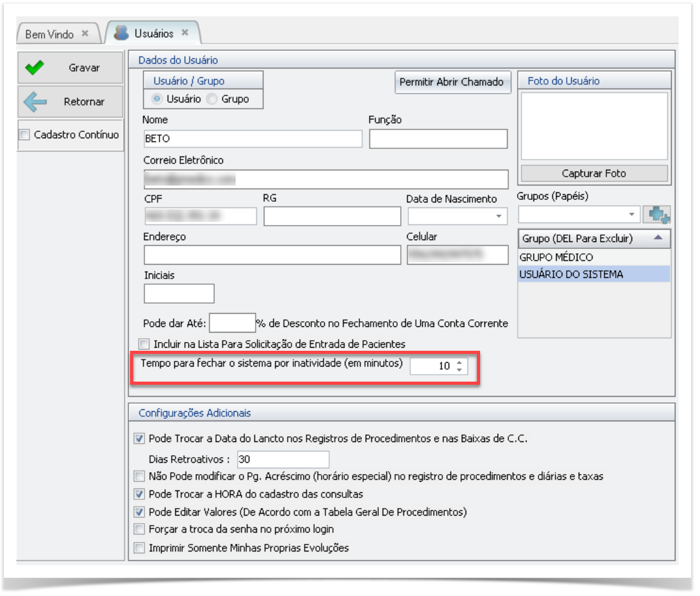This screenshot has height=596, width=700.
Task: Close the Usuários tab
Action: pyautogui.click(x=185, y=33)
